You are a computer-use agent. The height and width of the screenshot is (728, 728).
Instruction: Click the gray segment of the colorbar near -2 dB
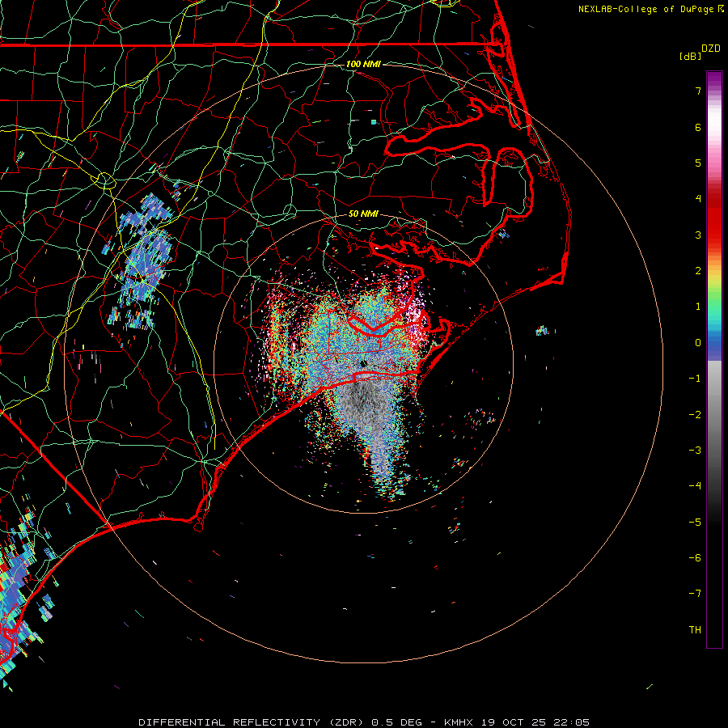(714, 415)
